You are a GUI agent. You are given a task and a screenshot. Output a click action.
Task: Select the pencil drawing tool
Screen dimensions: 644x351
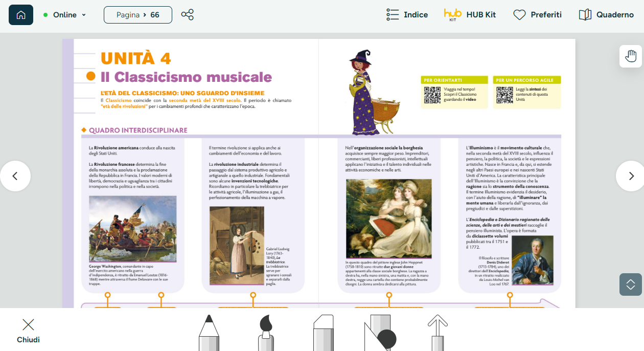point(209,333)
